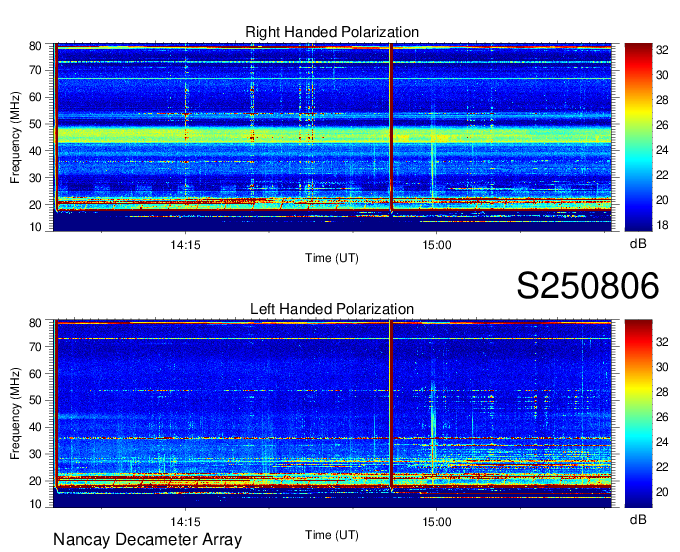Click the Right Handed Polarization color bar
The image size is (680, 552).
[x=638, y=137]
